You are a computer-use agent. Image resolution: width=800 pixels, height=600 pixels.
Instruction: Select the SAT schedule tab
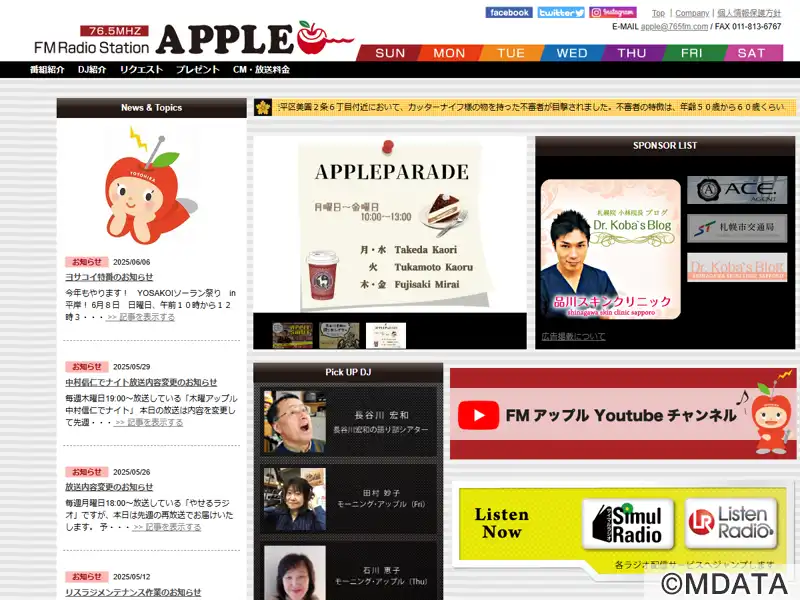point(752,53)
